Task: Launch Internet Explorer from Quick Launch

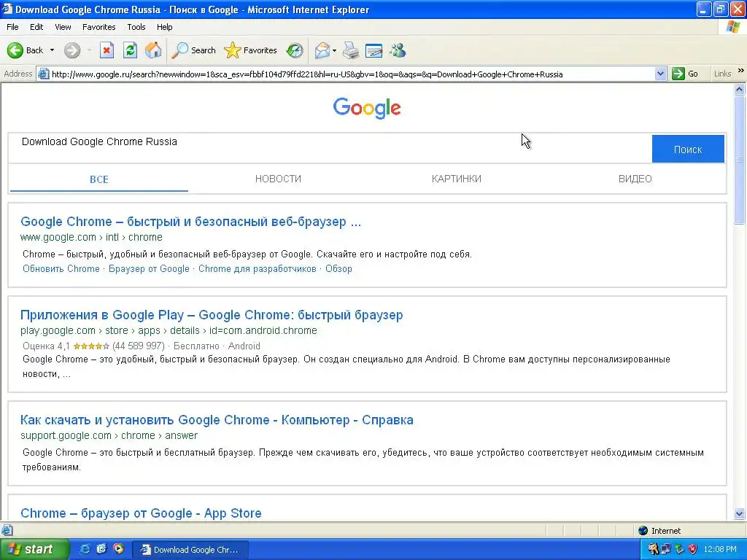Action: [85, 549]
